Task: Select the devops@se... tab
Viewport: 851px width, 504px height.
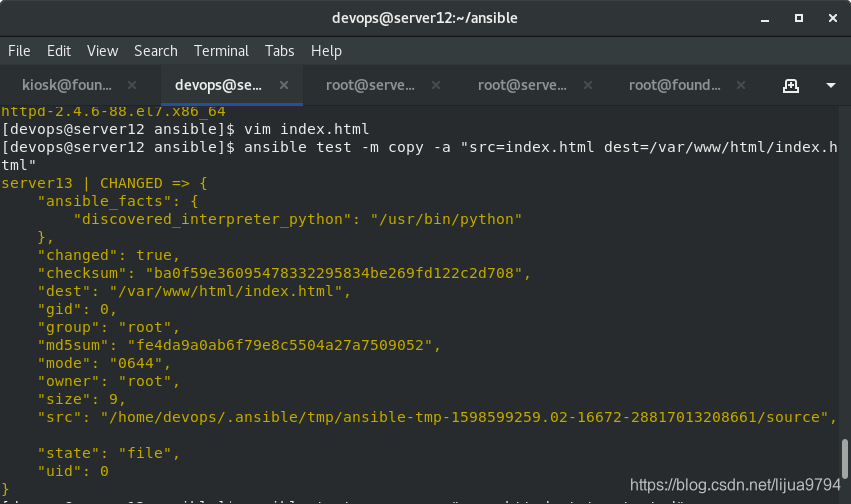Action: [218, 85]
